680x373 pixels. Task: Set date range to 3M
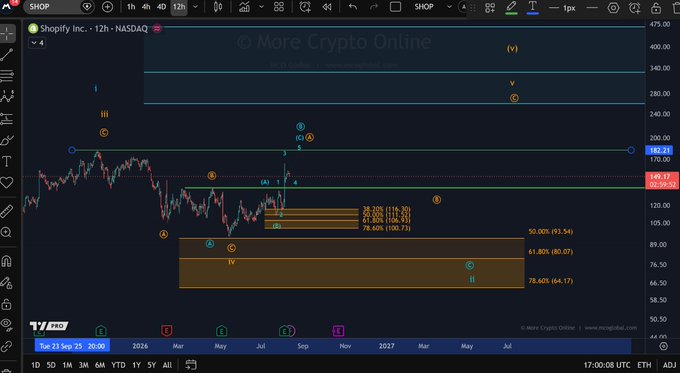[84, 365]
